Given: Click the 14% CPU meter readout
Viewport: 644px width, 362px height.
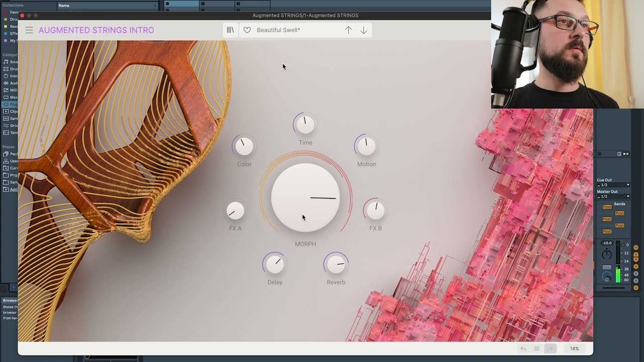Looking at the screenshot, I should point(574,349).
